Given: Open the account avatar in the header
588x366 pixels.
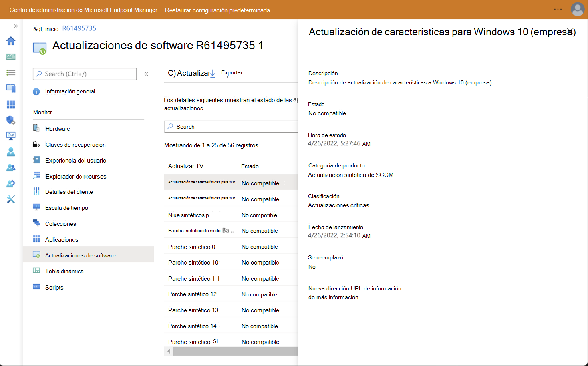Looking at the screenshot, I should tap(578, 9).
